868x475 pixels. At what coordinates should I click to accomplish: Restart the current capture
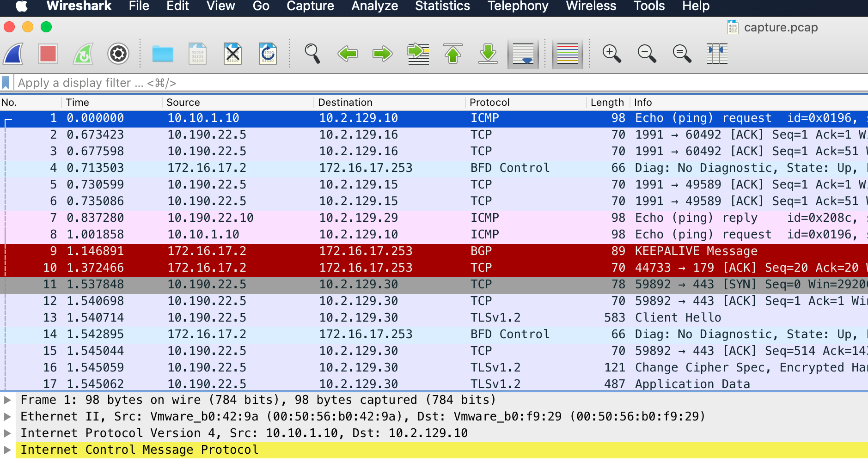[x=83, y=54]
